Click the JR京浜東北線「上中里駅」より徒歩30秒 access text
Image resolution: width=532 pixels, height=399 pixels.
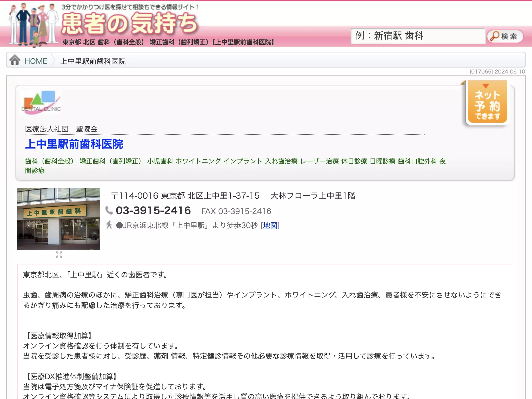187,225
